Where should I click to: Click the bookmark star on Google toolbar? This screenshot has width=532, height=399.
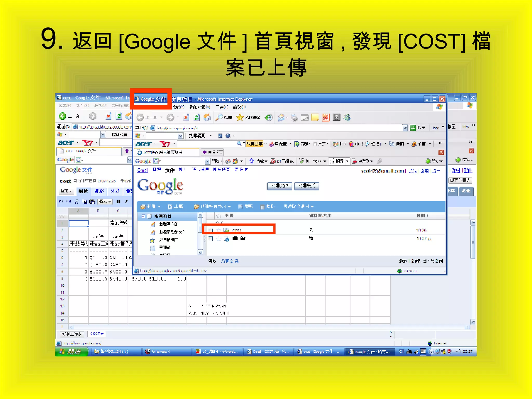pos(251,161)
